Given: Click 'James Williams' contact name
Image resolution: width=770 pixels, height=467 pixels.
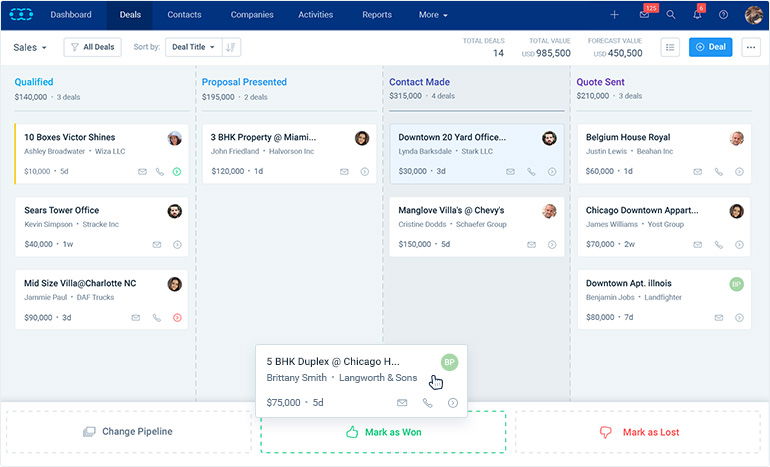Looking at the screenshot, I should tap(611, 224).
